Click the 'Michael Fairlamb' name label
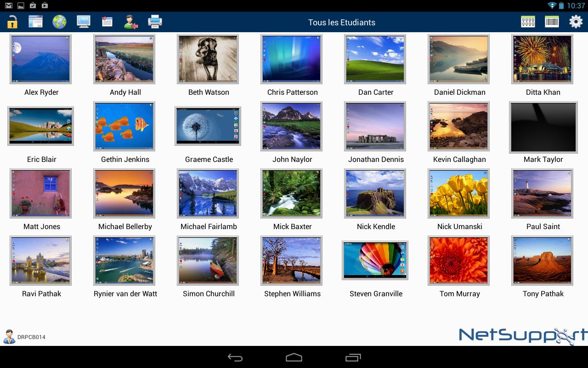 (209, 226)
